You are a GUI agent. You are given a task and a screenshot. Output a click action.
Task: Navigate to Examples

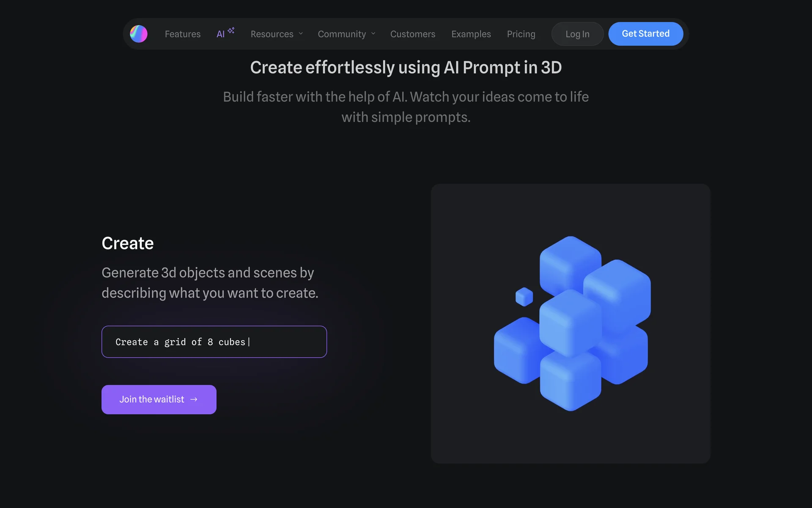[471, 34]
